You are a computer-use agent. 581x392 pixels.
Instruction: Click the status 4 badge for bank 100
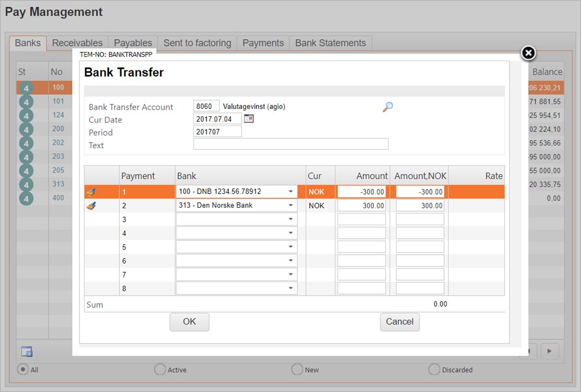click(x=26, y=88)
